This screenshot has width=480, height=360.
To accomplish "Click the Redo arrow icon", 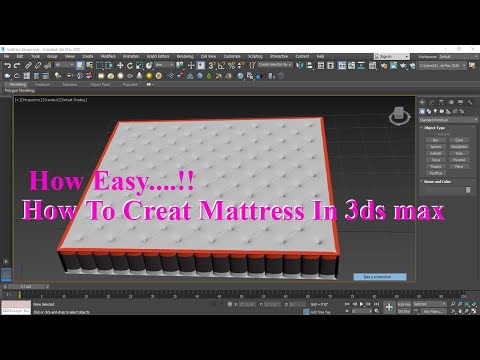I will point(17,66).
